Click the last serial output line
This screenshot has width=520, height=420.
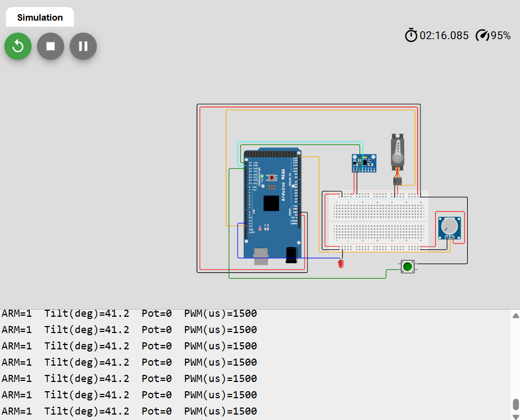point(129,411)
